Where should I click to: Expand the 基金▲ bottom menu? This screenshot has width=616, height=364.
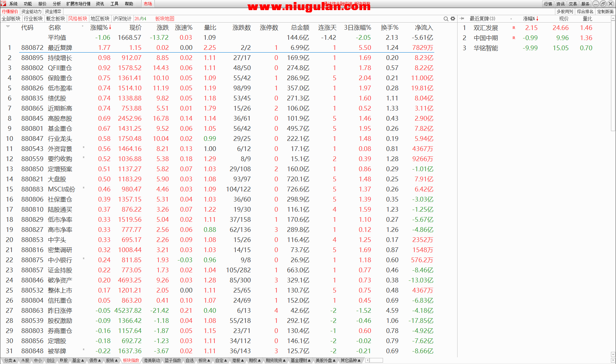[78, 360]
